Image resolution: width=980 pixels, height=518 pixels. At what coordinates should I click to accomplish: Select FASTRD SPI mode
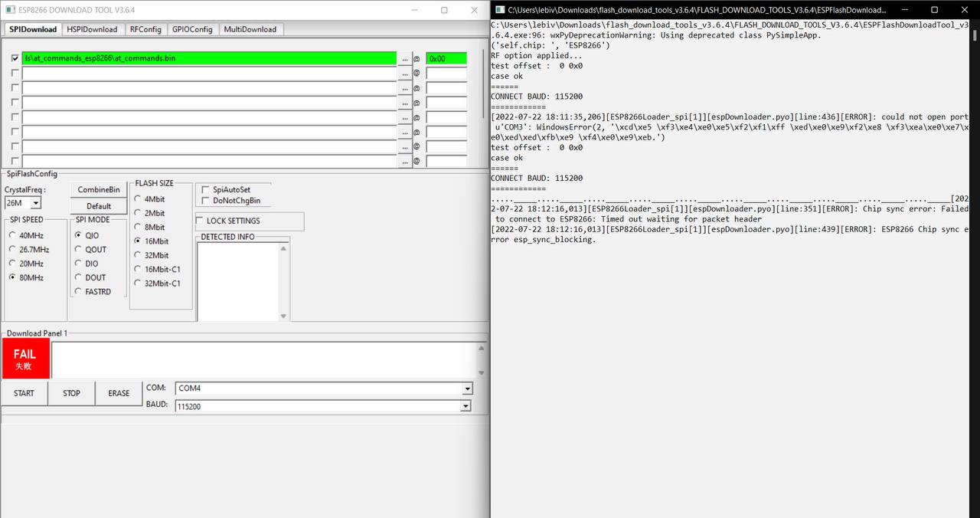(93, 291)
